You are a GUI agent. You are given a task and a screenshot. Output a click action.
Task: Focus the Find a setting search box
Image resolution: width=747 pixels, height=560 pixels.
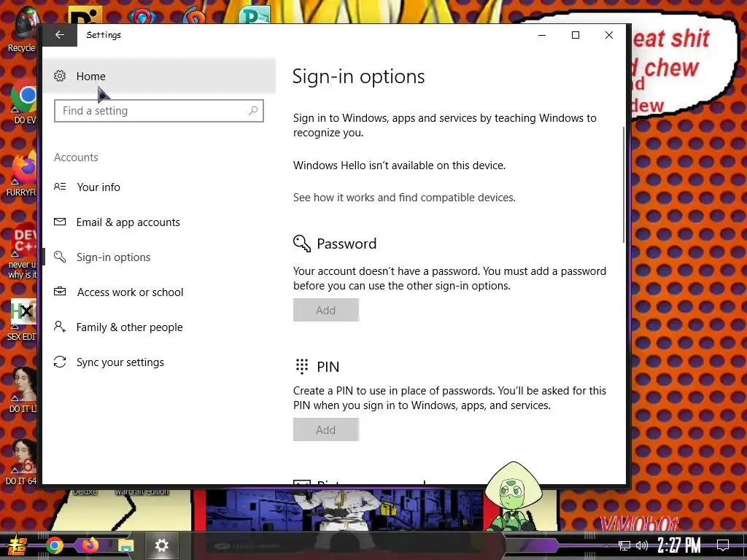tap(158, 111)
